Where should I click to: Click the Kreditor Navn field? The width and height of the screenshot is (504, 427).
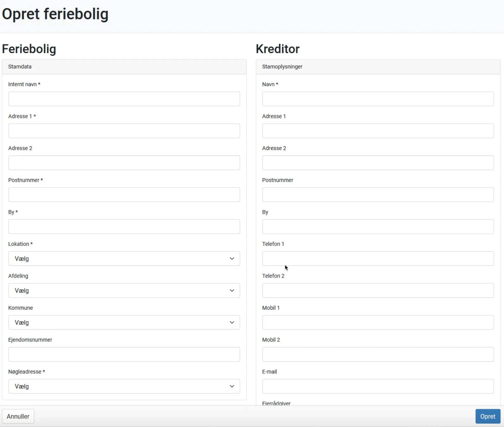(x=378, y=99)
